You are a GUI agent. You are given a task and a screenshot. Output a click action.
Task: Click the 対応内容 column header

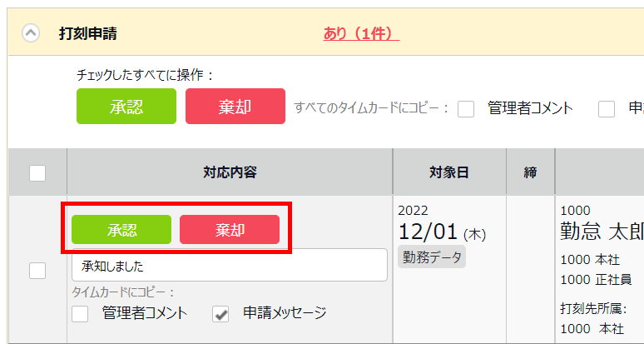click(x=230, y=172)
